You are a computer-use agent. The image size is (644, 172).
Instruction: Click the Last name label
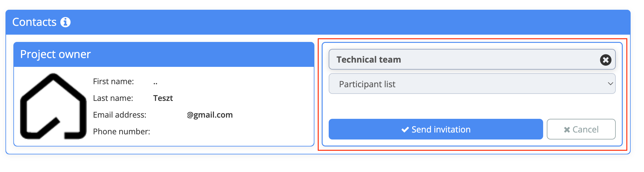[113, 98]
